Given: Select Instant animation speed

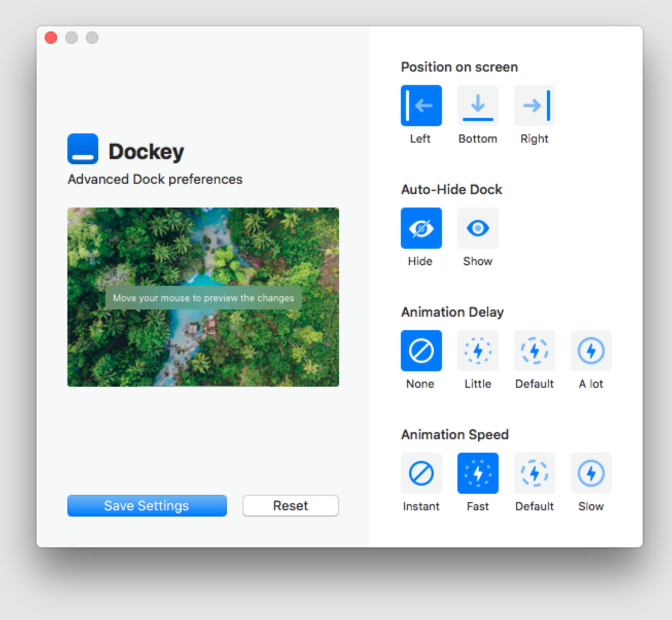Looking at the screenshot, I should pyautogui.click(x=421, y=473).
